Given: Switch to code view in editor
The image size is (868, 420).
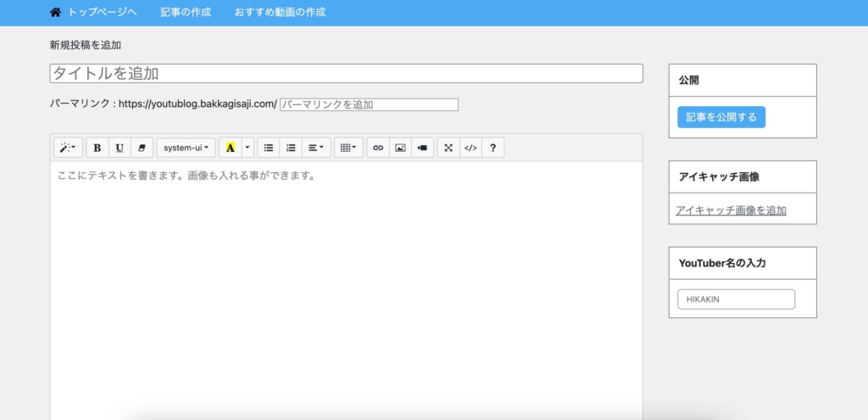Looking at the screenshot, I should (470, 148).
